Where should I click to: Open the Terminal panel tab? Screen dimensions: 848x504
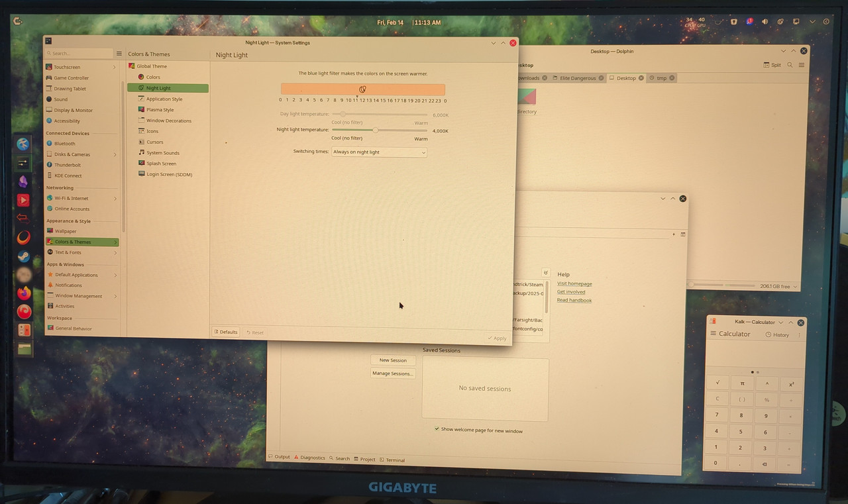(392, 460)
